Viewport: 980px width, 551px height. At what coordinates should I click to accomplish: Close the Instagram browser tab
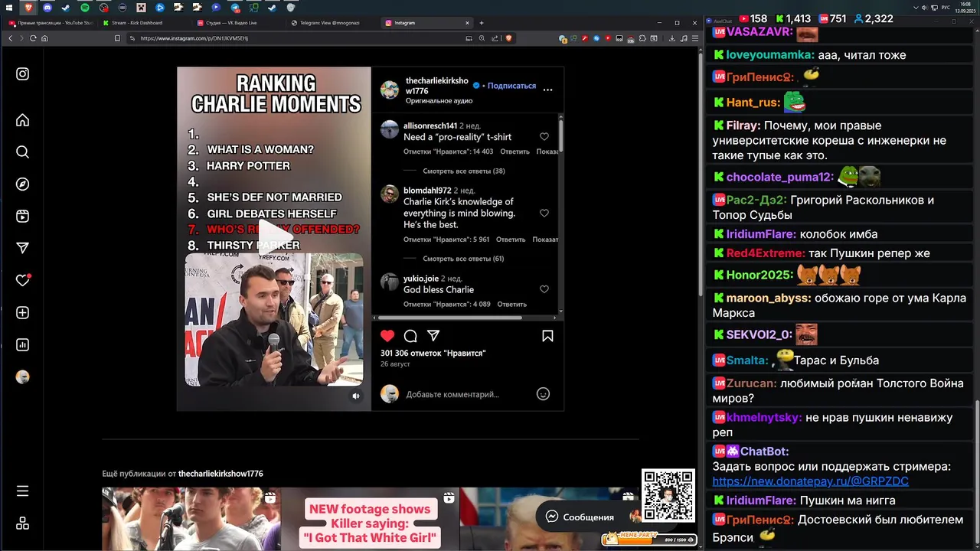tap(467, 23)
